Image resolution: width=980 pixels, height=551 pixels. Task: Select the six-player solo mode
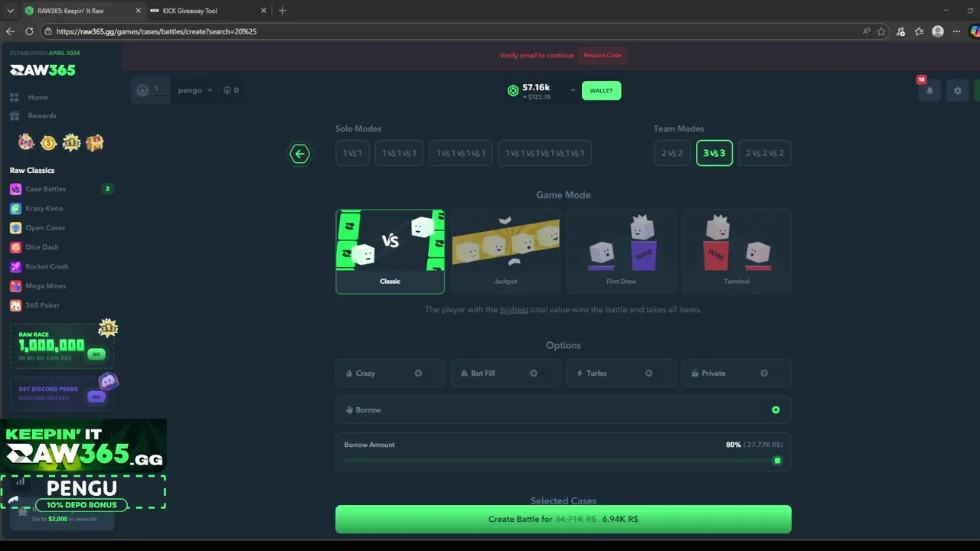coord(544,153)
